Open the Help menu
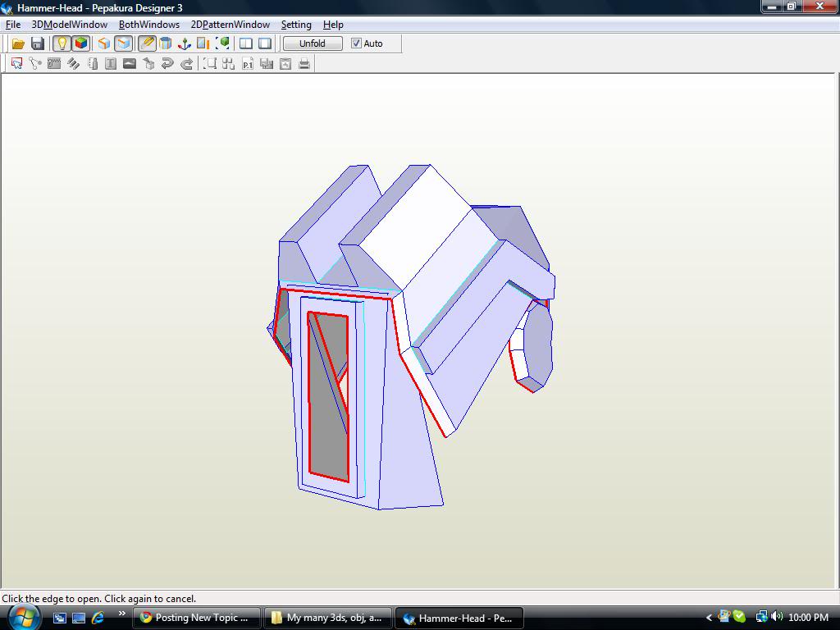This screenshot has width=840, height=630. tap(333, 25)
